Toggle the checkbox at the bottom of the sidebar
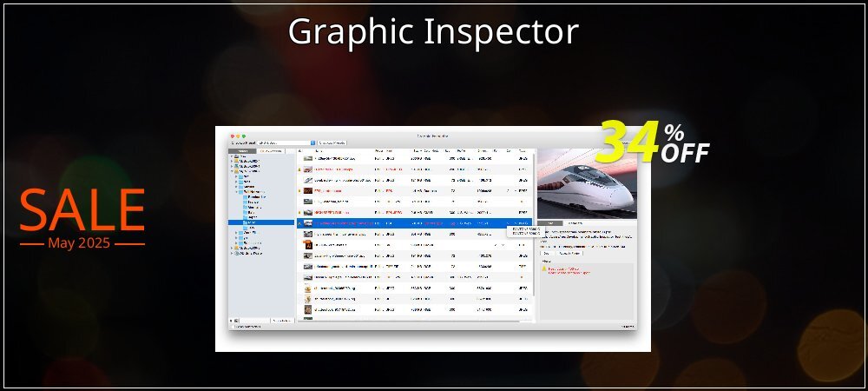The width and height of the screenshot is (868, 391). (233, 327)
